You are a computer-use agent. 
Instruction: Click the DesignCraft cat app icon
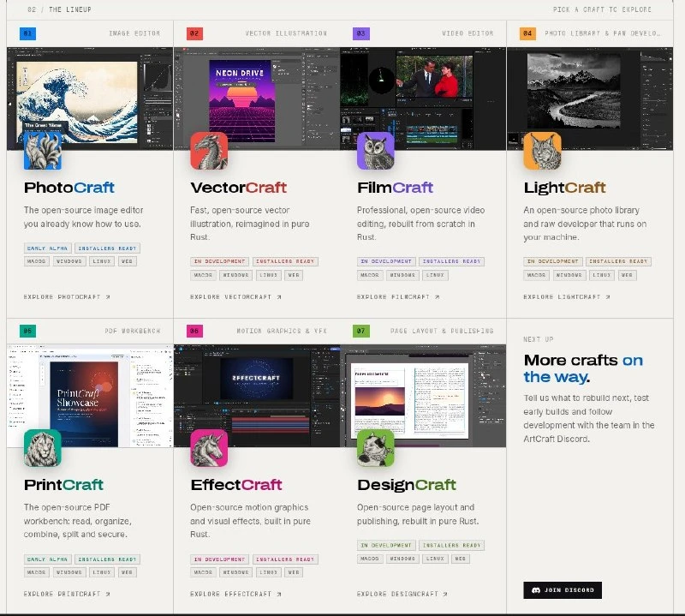[x=376, y=448]
